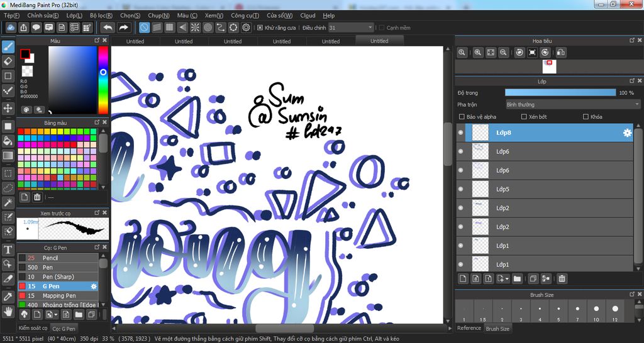Adjust the Độ trong opacity slider
The width and height of the screenshot is (644, 343).
(560, 93)
